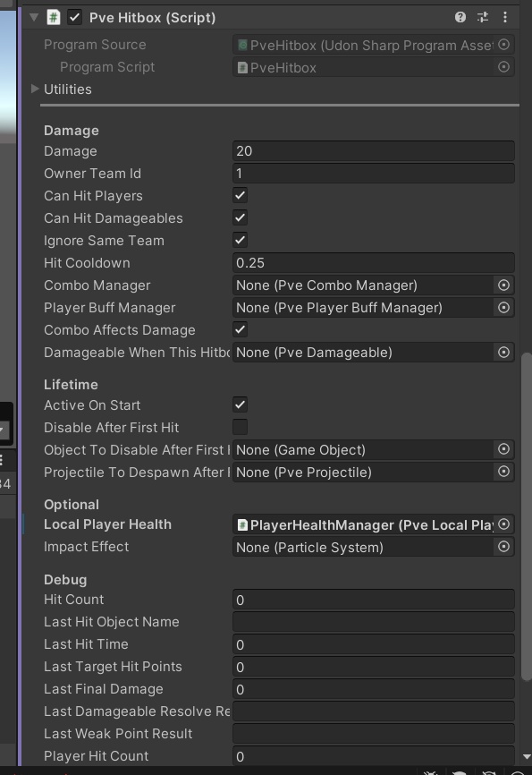Click the Hit Cooldown value field
Screen dimensions: 532x775
click(374, 263)
